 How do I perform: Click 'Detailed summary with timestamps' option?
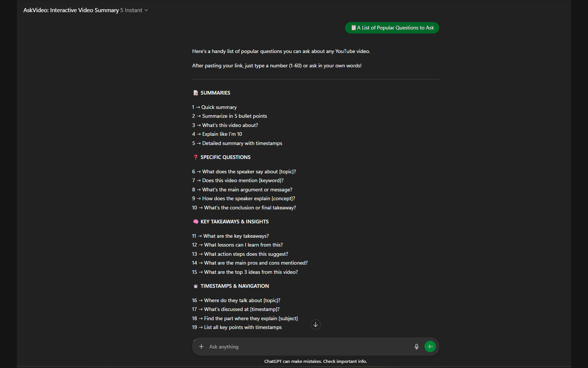point(237,143)
